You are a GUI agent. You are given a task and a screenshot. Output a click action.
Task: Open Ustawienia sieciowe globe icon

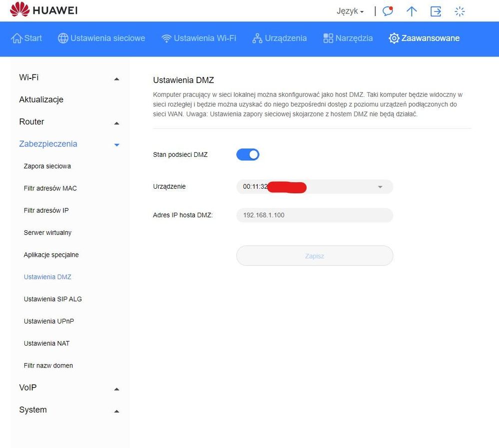(x=63, y=38)
